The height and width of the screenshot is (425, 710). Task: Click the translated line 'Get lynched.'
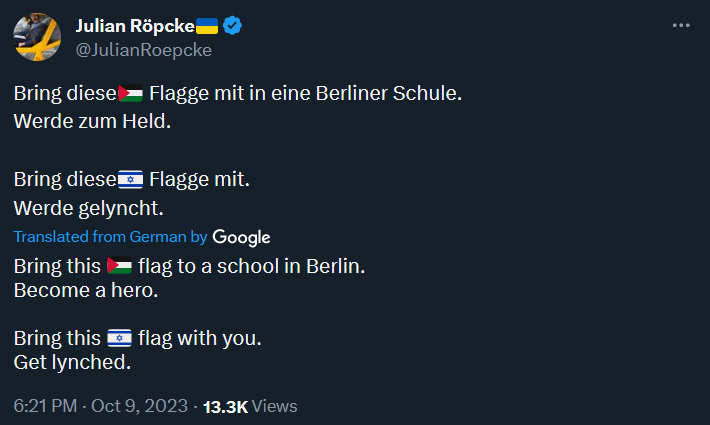point(72,362)
